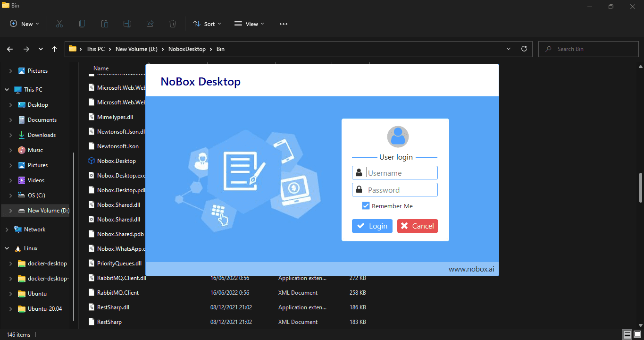Image resolution: width=644 pixels, height=340 pixels.
Task: Open the See more (...) menu
Action: pos(283,24)
